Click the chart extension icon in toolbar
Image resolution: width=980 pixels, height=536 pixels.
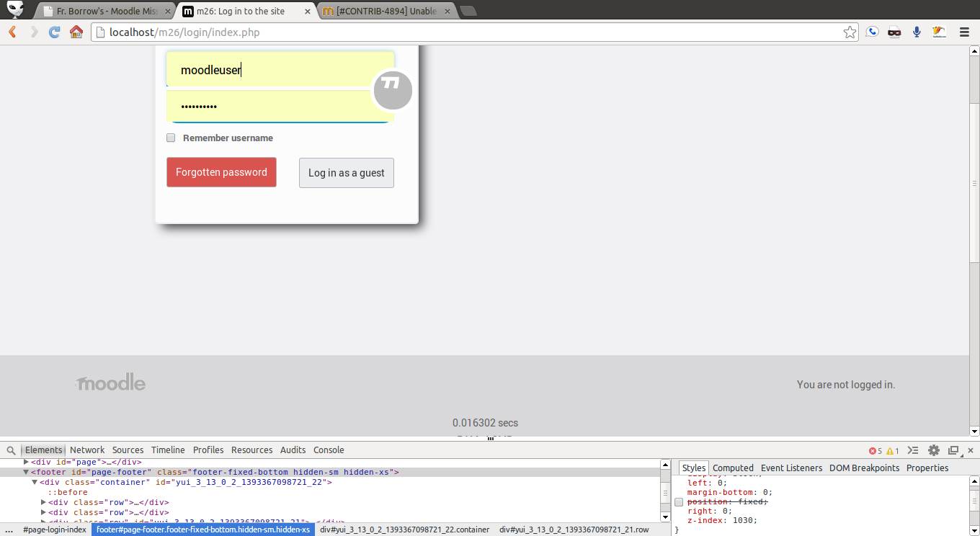938,32
